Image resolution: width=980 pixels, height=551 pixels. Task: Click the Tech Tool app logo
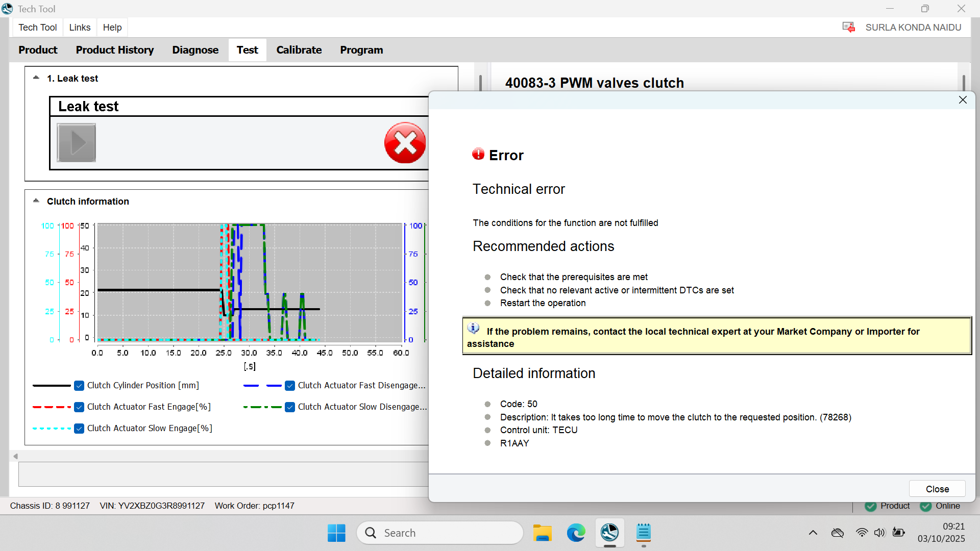pos(7,9)
